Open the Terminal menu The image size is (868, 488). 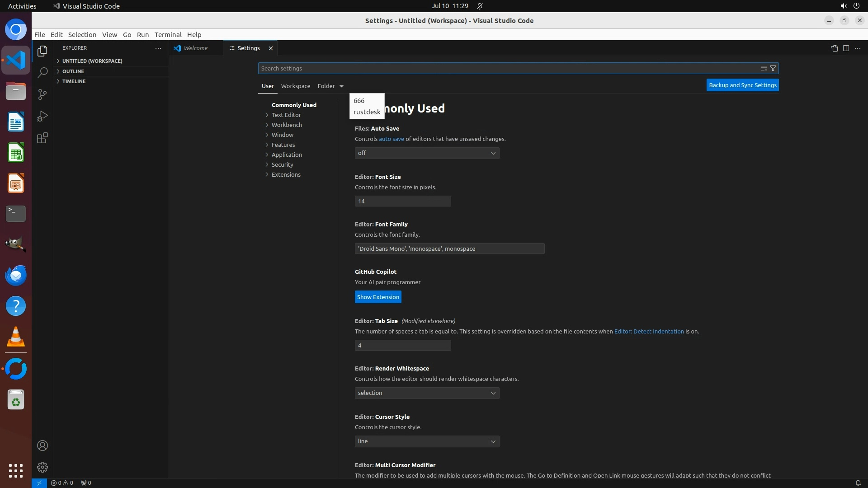(x=168, y=35)
